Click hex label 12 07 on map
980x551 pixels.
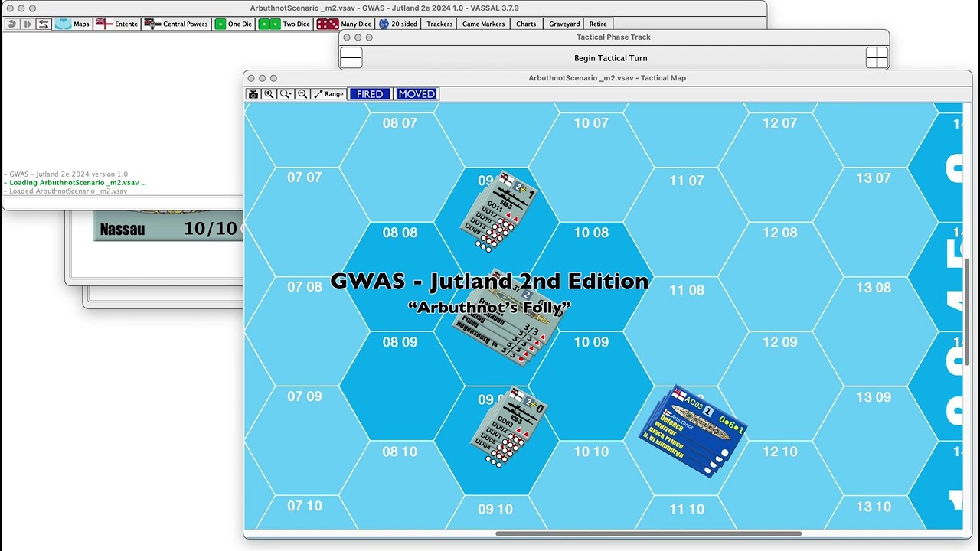pos(779,123)
